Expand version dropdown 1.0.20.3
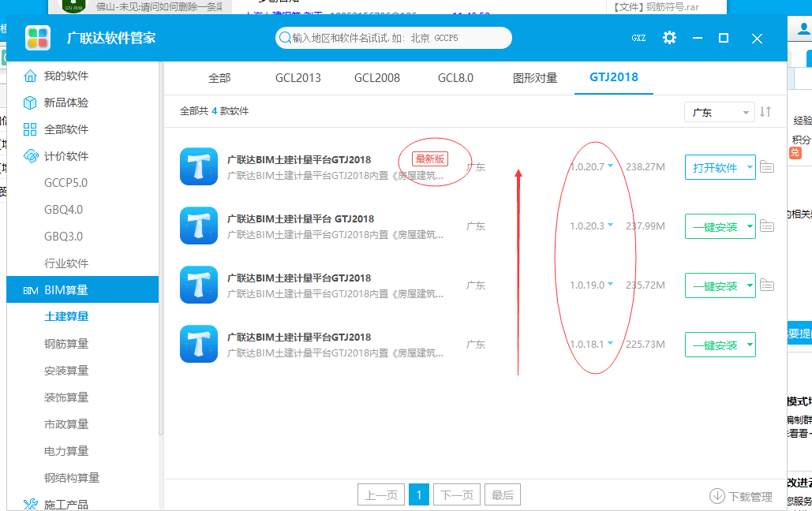 [610, 226]
